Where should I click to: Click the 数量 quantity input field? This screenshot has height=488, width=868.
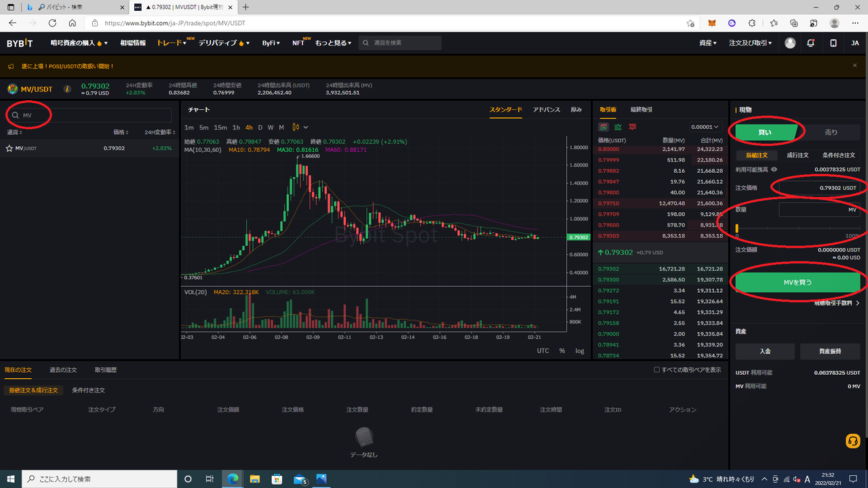coord(819,209)
